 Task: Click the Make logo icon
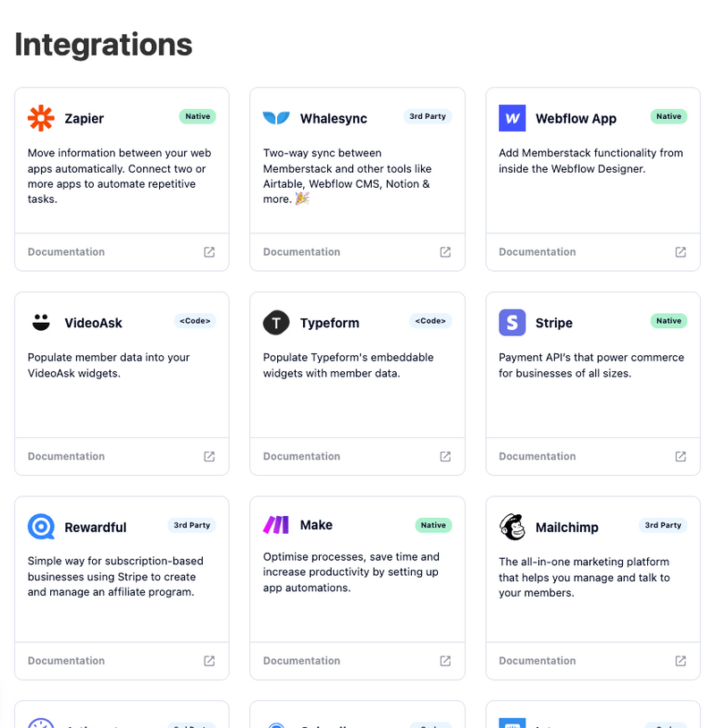(277, 527)
